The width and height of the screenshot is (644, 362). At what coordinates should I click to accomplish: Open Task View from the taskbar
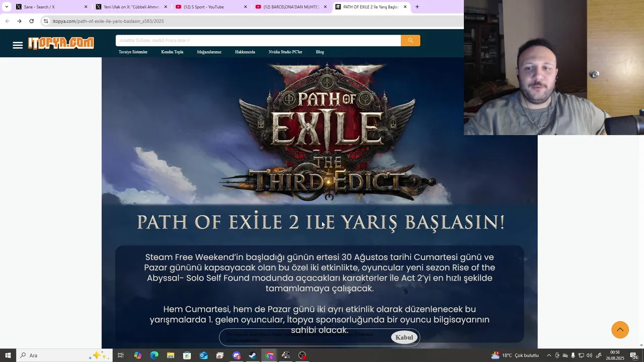tap(121, 355)
